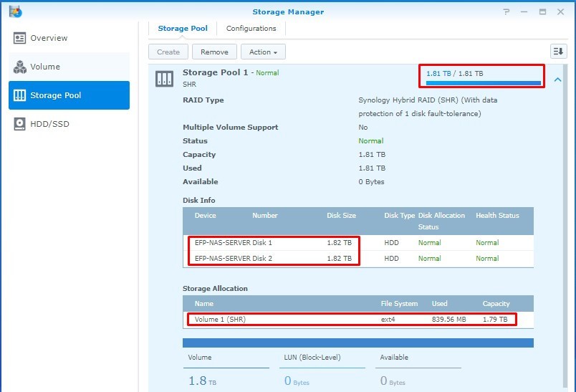Open the Action dropdown menu

point(263,52)
